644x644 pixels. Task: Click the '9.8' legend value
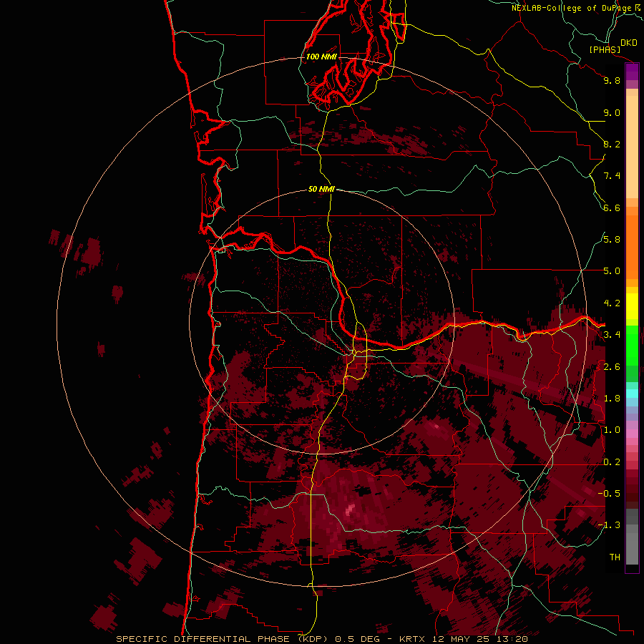[x=612, y=80]
